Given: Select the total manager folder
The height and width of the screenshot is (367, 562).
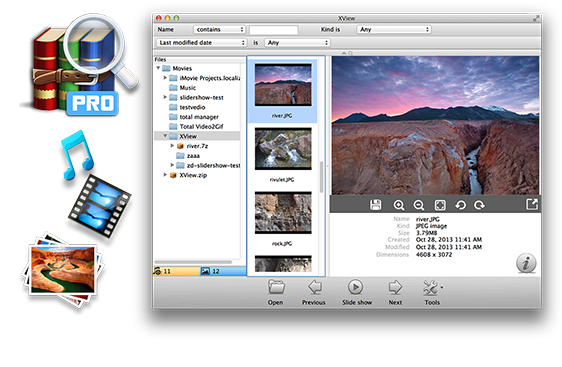Looking at the screenshot, I should 199,117.
